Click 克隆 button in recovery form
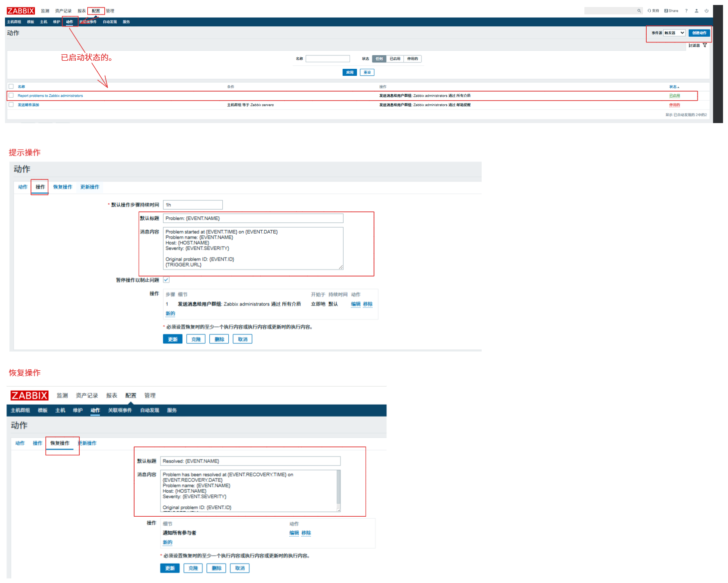This screenshot has width=728, height=583. click(x=193, y=568)
